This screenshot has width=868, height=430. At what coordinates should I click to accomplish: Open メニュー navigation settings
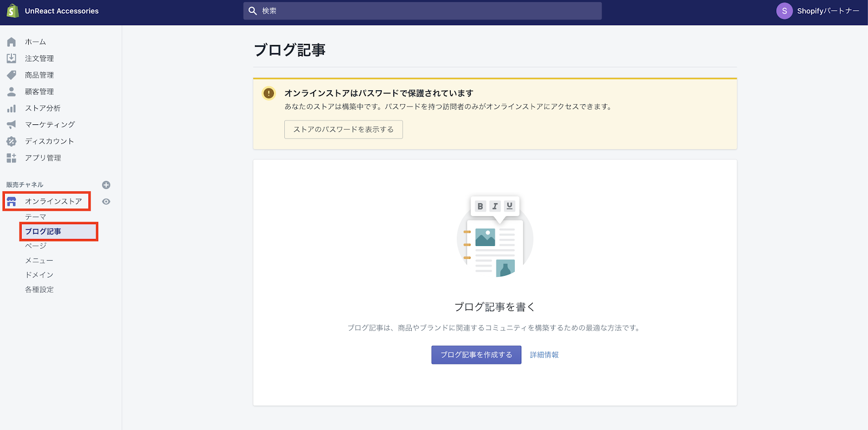[39, 261]
